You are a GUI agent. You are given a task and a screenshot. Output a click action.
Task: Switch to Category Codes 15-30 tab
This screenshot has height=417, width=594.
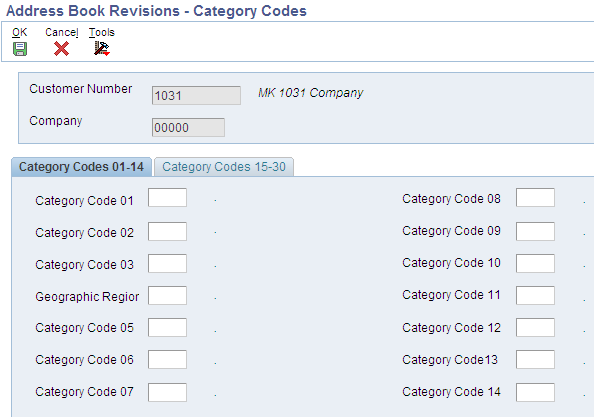point(224,167)
